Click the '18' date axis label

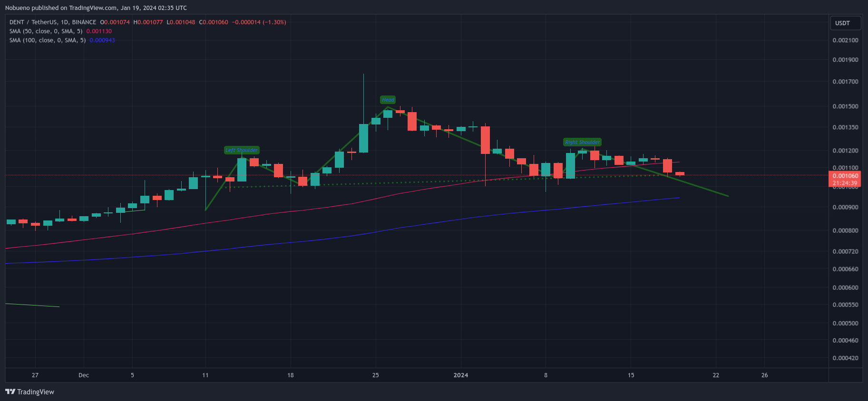click(291, 375)
